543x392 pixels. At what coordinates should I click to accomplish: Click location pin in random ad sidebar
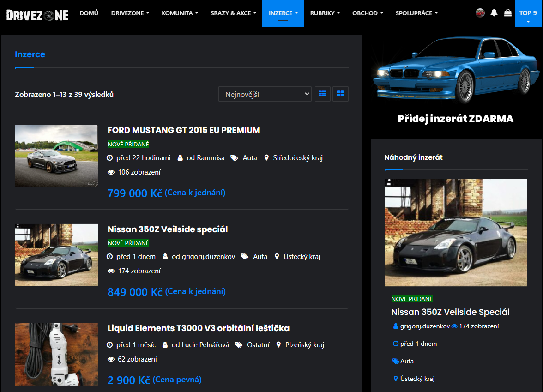(396, 379)
